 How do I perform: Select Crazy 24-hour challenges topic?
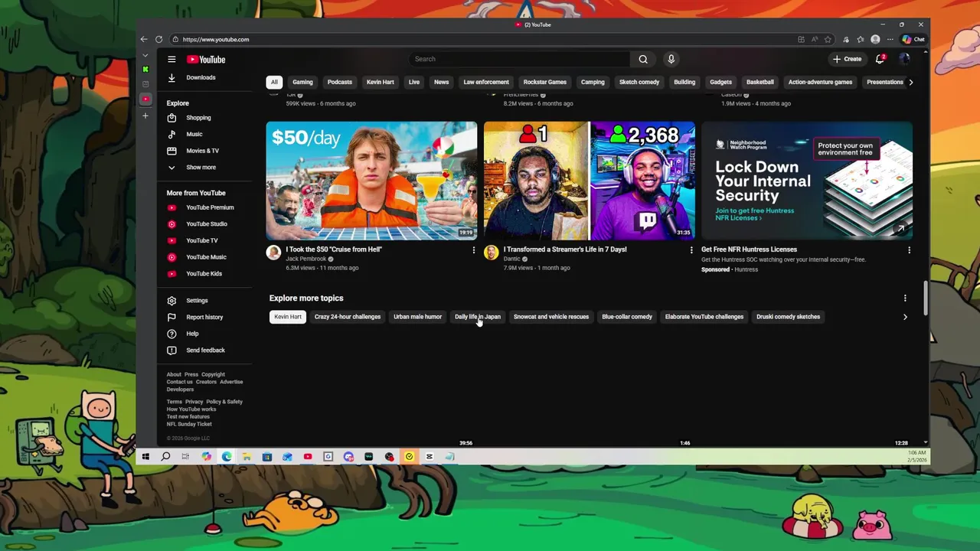348,317
